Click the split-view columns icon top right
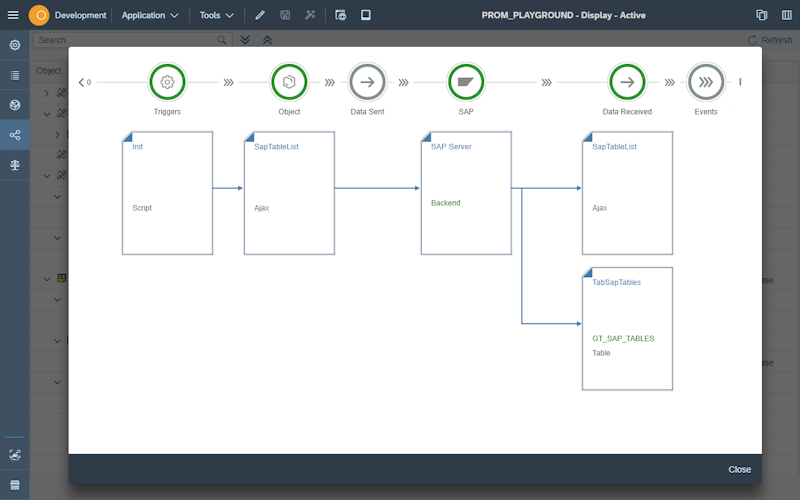800x500 pixels. click(x=787, y=15)
